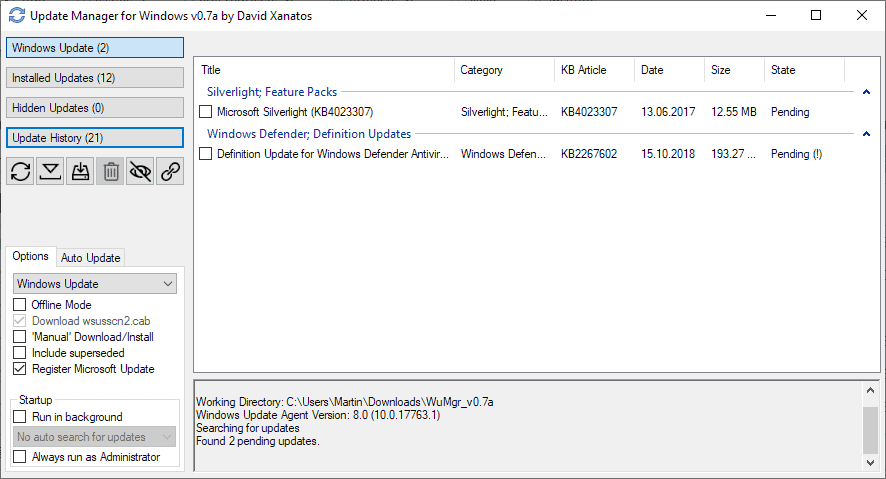Click the KB4023307 KB Article cell
This screenshot has width=886, height=479.
589,112
